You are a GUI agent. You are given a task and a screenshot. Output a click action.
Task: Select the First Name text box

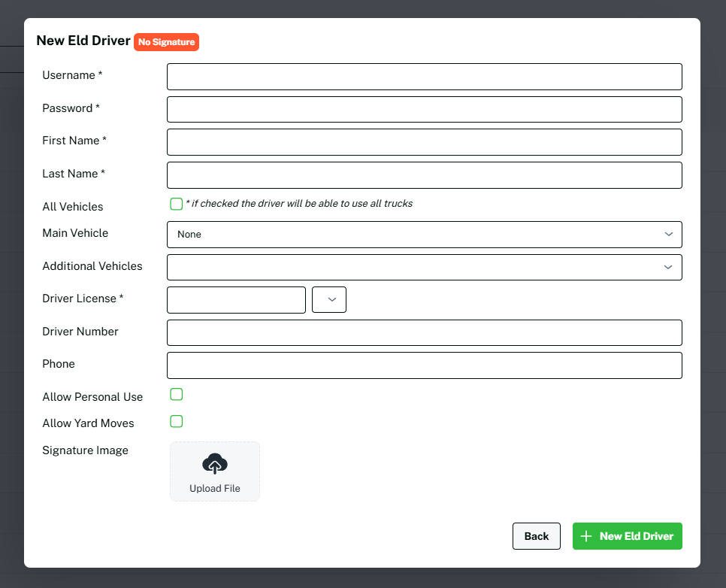pyautogui.click(x=424, y=142)
